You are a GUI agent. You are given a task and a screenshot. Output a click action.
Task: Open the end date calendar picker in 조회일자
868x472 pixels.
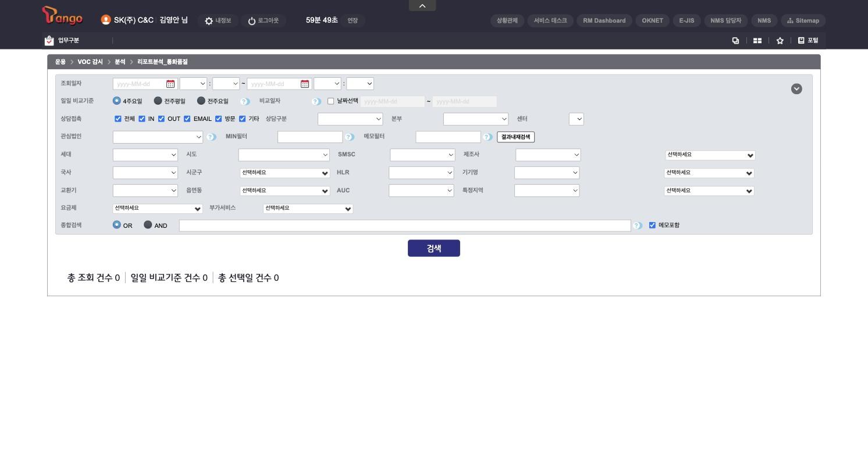(305, 84)
